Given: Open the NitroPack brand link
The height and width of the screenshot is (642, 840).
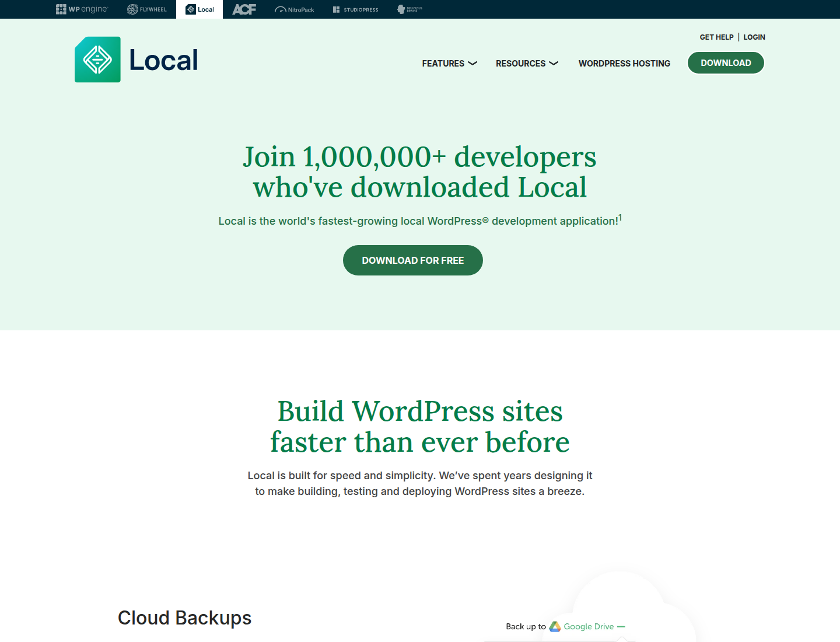Looking at the screenshot, I should point(295,9).
